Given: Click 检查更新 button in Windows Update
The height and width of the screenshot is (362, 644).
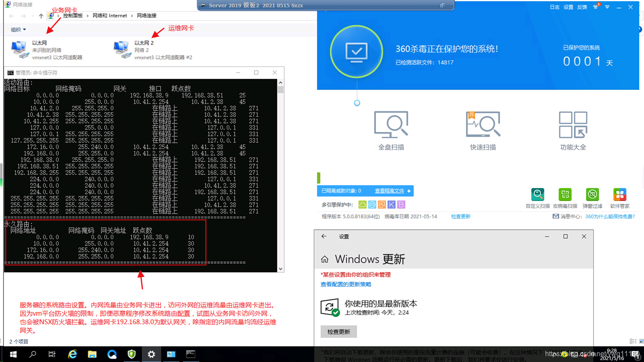Looking at the screenshot, I should coord(339,332).
